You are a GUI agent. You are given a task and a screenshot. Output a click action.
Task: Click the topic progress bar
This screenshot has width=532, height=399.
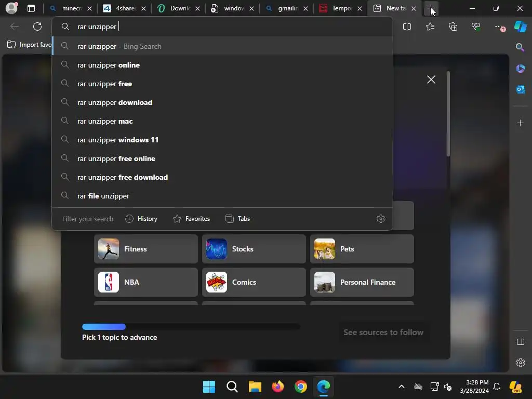click(191, 327)
